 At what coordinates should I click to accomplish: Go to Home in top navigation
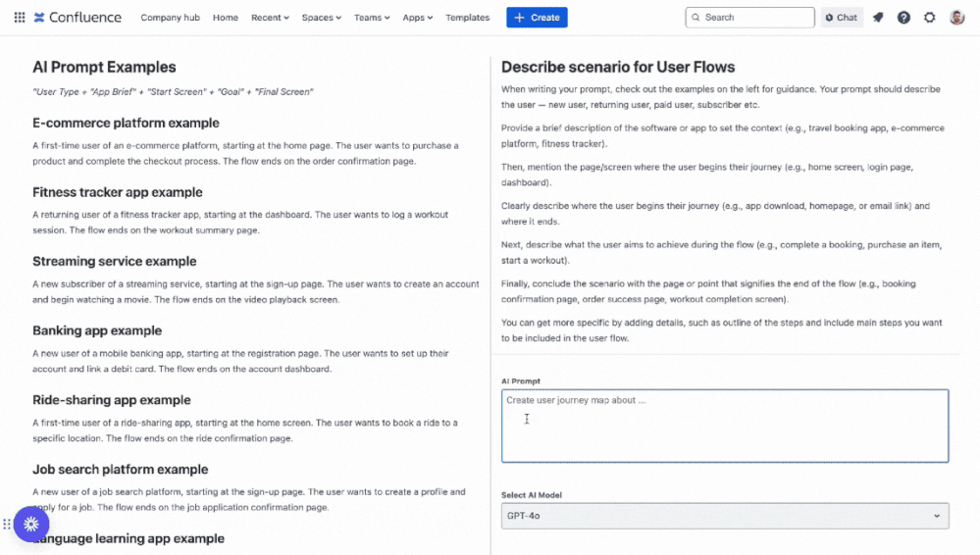click(x=225, y=18)
